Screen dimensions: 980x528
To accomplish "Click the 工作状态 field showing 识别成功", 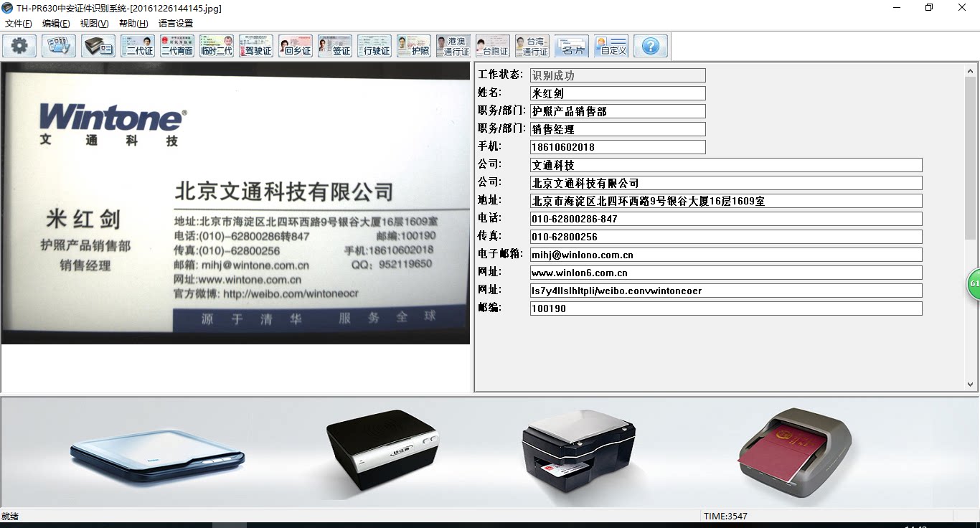I will [x=618, y=75].
